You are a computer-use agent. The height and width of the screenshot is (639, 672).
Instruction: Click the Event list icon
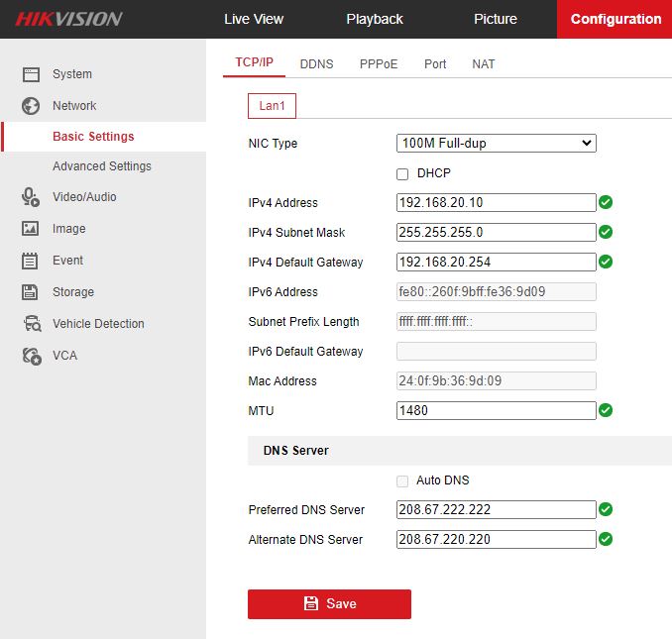point(31,261)
